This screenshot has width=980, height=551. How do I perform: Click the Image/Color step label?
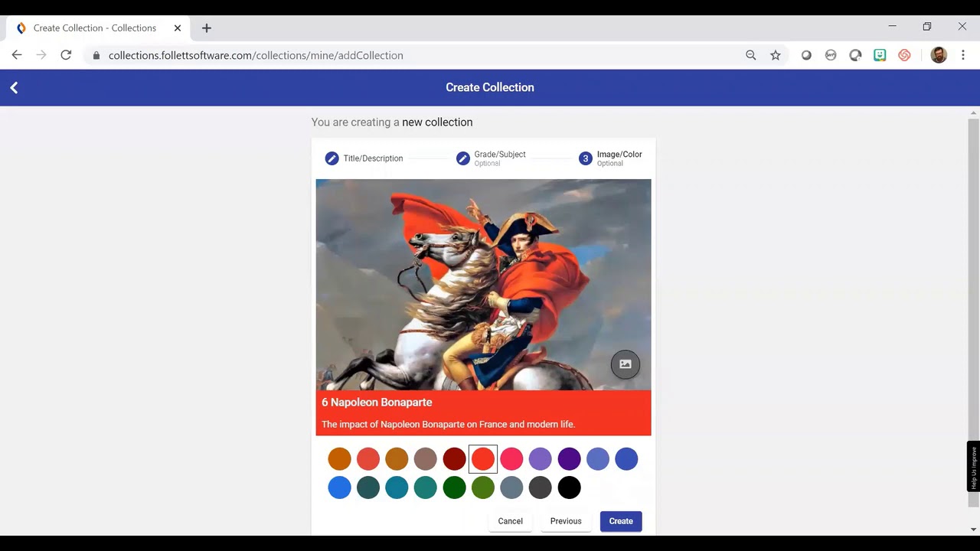619,155
